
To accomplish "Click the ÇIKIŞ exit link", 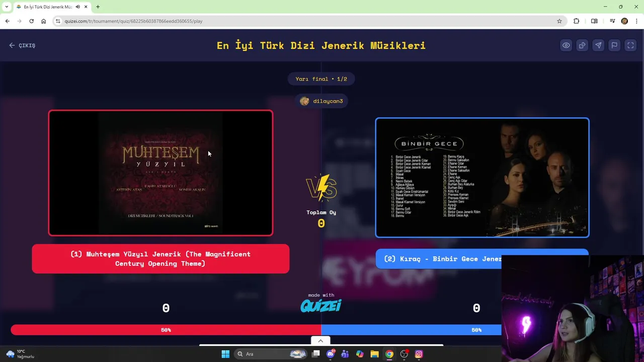I will point(22,45).
